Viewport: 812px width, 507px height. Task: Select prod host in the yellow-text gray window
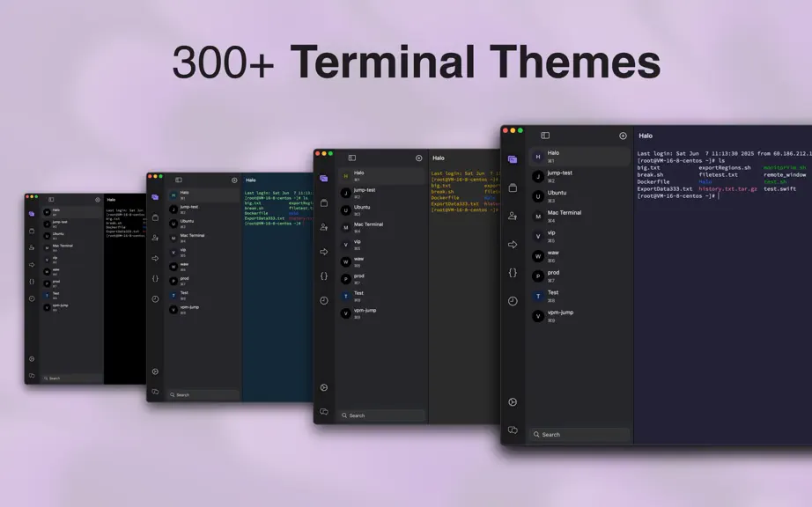[x=381, y=279]
